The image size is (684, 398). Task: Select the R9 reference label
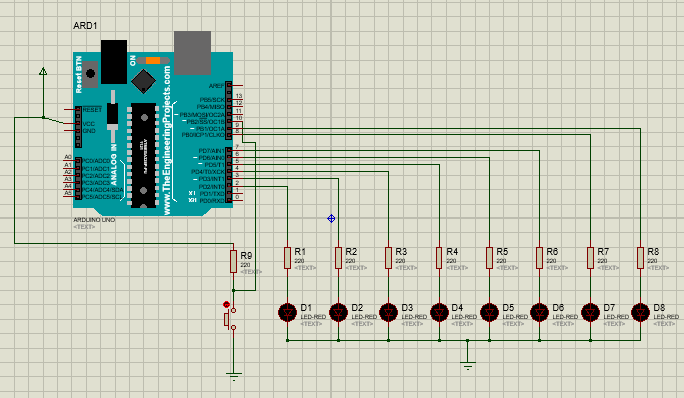[246, 256]
